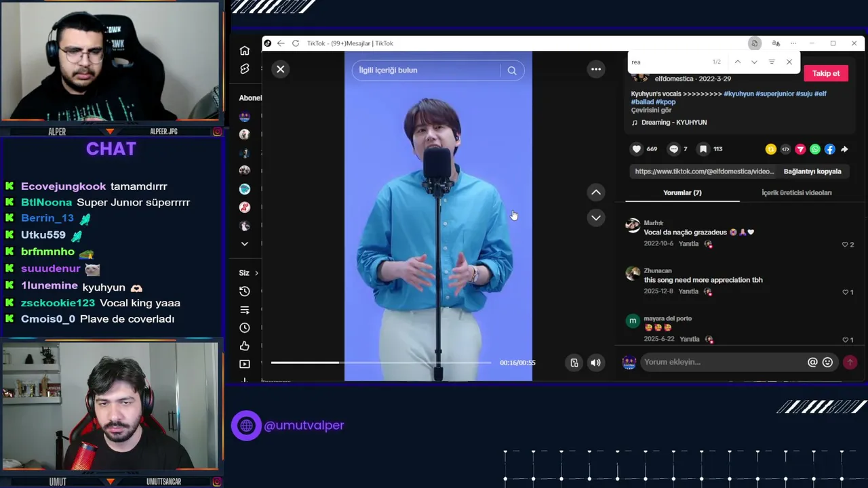
Task: Click the find-in-page text field containing 'rea'
Action: (668, 62)
